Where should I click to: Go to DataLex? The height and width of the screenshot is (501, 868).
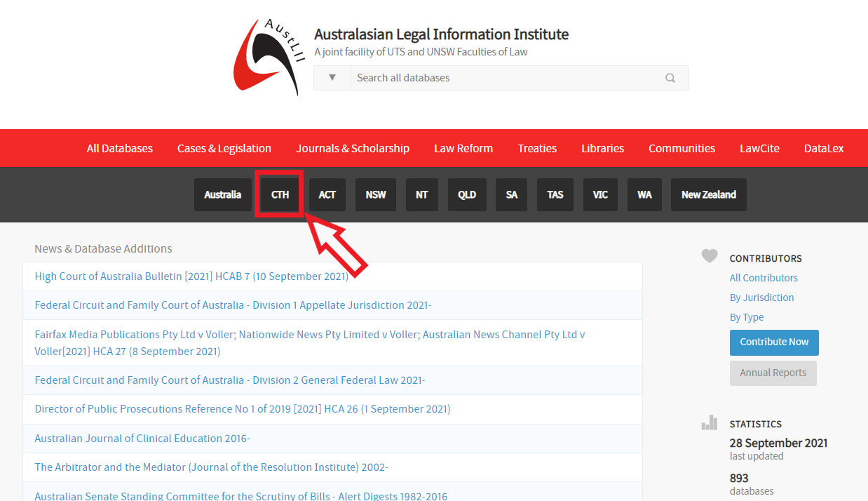click(824, 148)
